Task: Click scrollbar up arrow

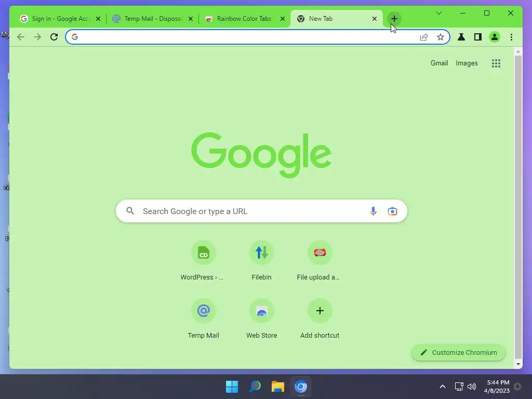Action: pyautogui.click(x=518, y=51)
